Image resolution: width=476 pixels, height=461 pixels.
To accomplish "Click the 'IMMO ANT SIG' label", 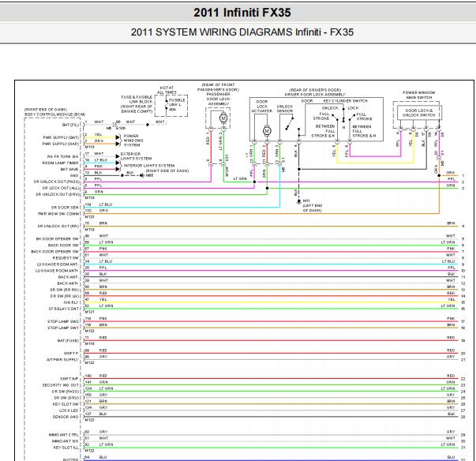I will [65, 441].
